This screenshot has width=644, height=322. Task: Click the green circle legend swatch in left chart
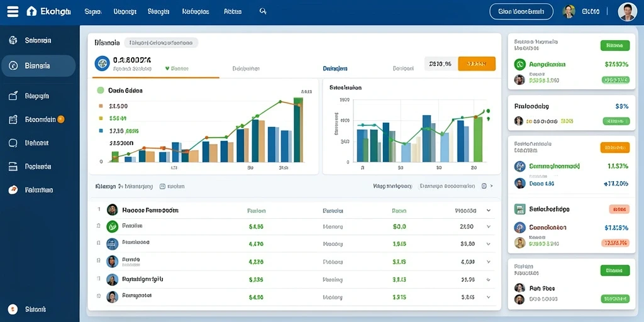tap(100, 91)
